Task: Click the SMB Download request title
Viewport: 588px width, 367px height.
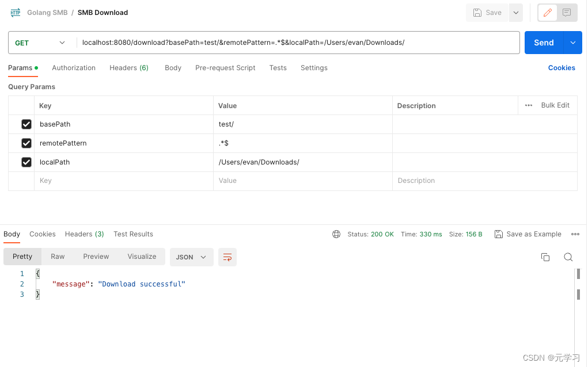Action: coord(103,13)
